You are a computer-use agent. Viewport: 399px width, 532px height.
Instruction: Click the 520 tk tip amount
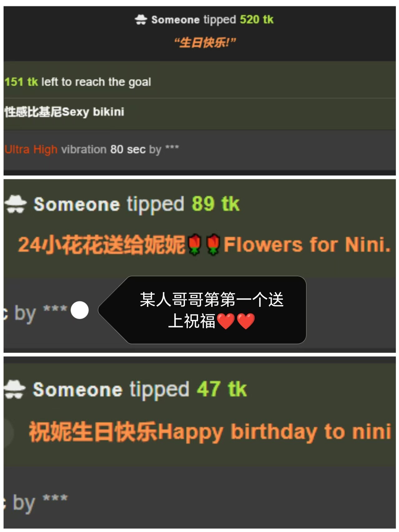click(x=256, y=19)
